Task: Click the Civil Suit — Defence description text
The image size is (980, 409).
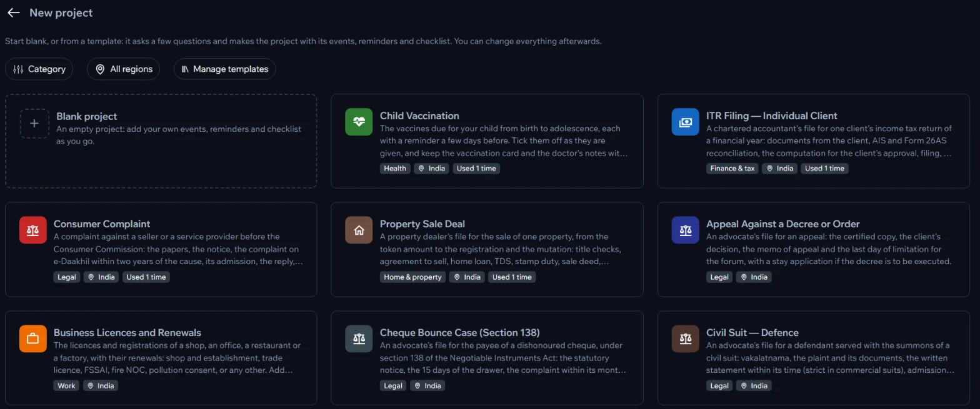Action: click(x=830, y=357)
